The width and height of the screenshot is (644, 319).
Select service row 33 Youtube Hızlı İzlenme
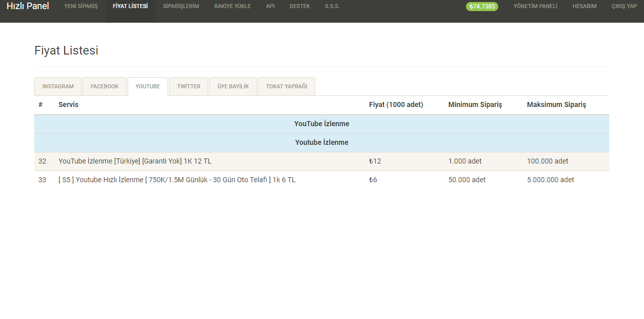[177, 180]
